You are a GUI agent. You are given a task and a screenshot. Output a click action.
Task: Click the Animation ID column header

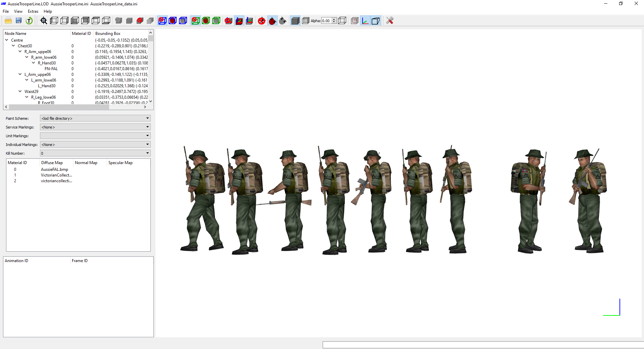[37, 261]
